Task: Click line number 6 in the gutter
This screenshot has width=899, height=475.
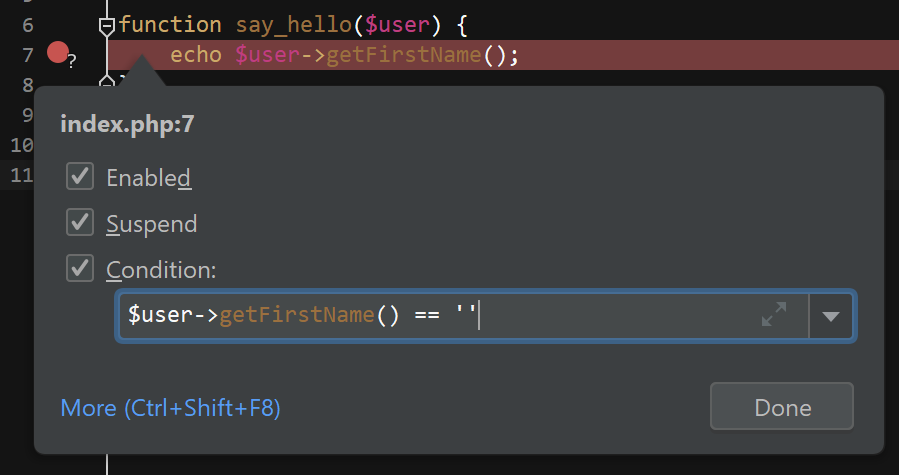Action: (27, 25)
